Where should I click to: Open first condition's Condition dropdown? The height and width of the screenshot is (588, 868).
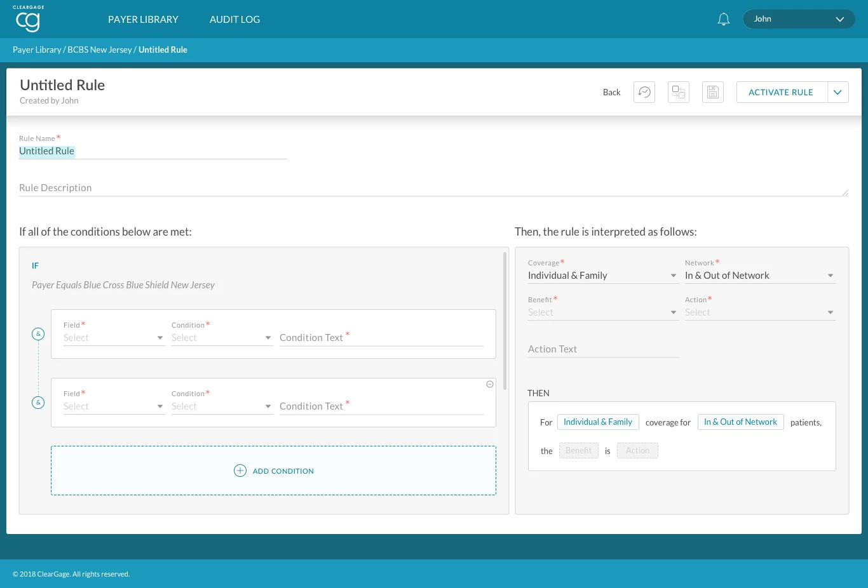tap(222, 338)
